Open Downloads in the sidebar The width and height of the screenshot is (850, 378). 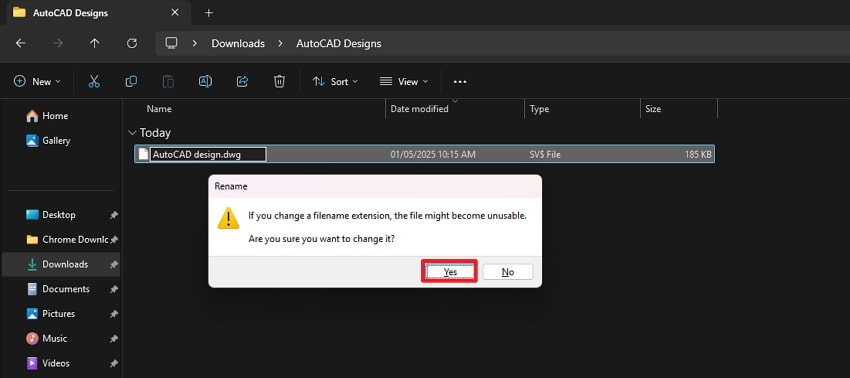click(65, 264)
